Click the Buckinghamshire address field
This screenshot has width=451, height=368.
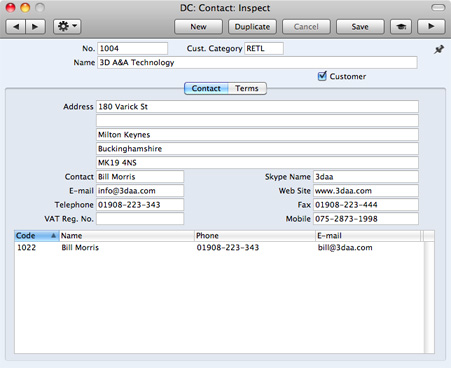pyautogui.click(x=257, y=149)
